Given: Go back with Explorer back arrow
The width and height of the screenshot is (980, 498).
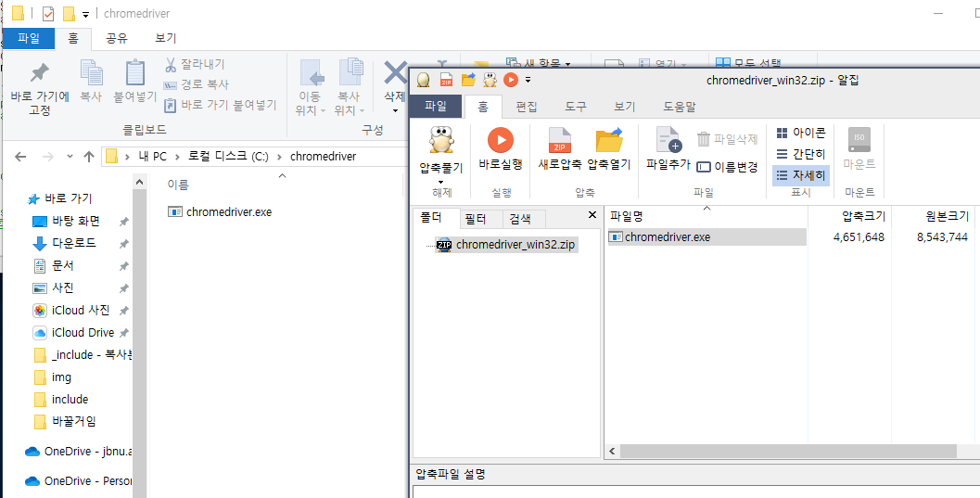Looking at the screenshot, I should click(20, 156).
